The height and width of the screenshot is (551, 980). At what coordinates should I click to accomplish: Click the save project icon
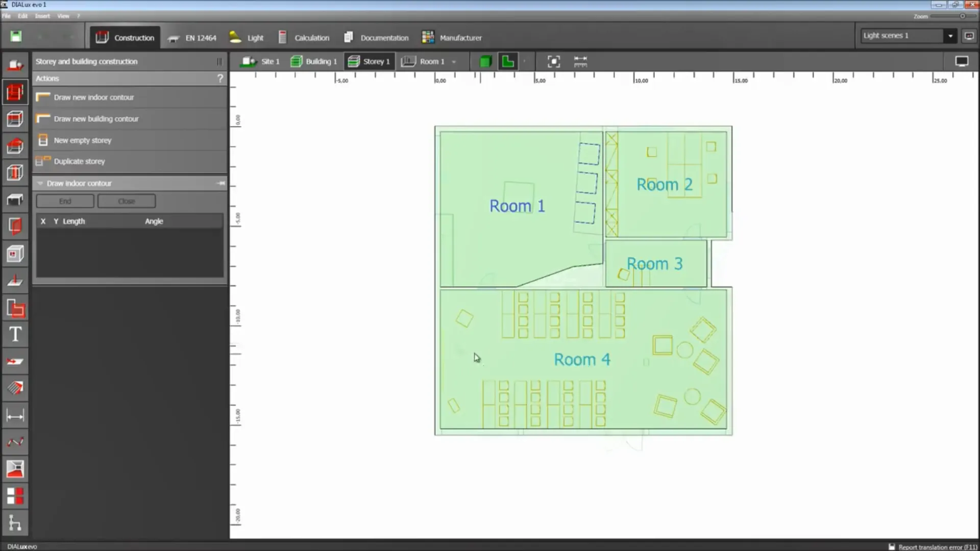click(16, 37)
